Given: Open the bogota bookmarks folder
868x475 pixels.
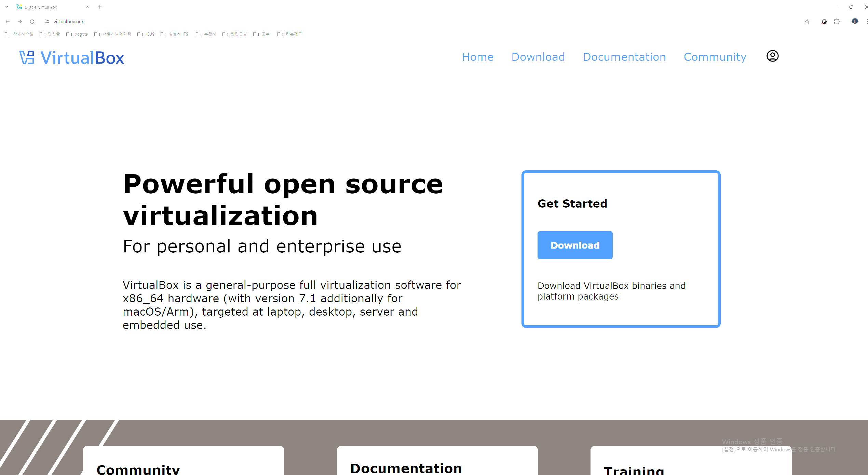Looking at the screenshot, I should (77, 34).
